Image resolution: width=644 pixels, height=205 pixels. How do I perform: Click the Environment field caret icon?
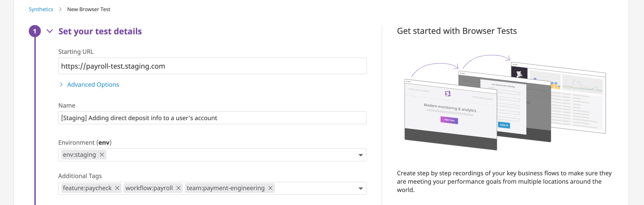click(x=361, y=155)
